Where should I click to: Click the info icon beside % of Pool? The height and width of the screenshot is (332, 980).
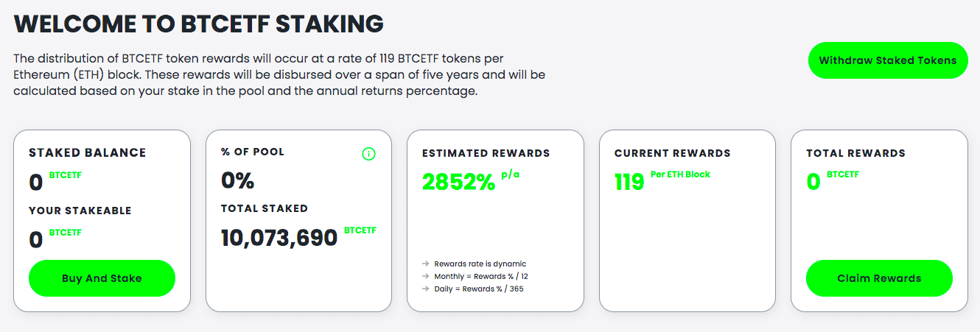pyautogui.click(x=369, y=154)
